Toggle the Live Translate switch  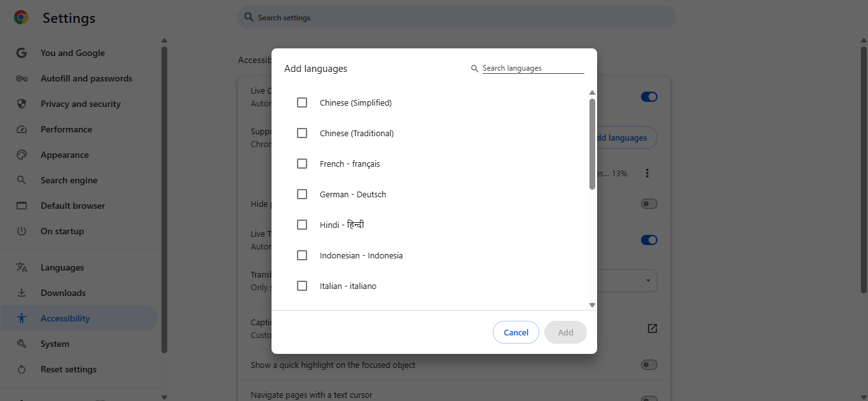(x=649, y=240)
